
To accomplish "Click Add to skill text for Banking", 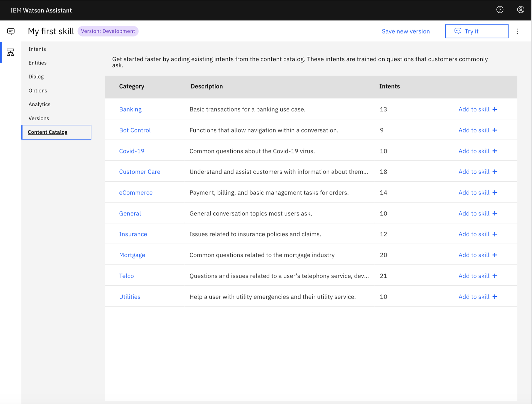I will click(x=474, y=109).
